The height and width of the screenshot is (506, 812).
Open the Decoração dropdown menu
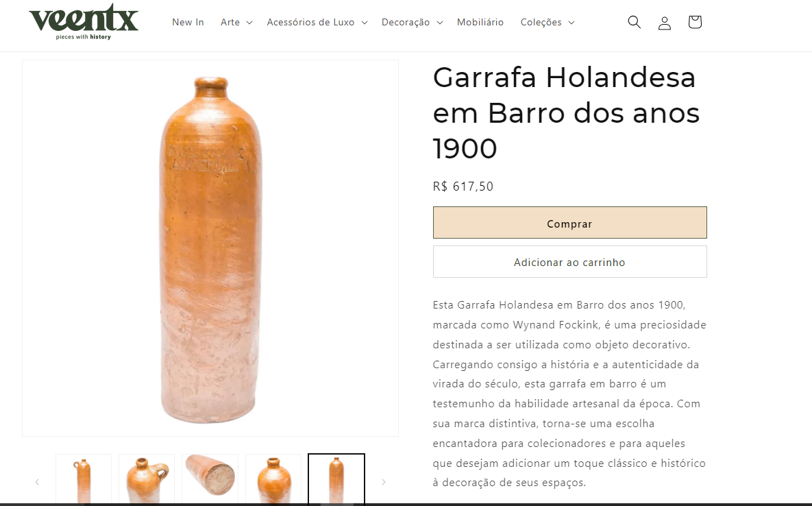click(413, 22)
